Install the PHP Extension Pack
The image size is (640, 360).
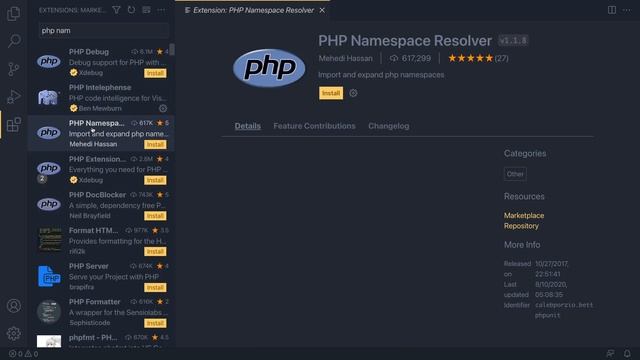tap(155, 180)
